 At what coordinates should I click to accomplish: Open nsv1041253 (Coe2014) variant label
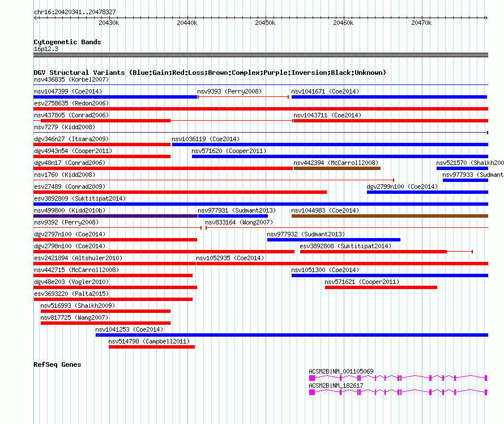coord(129,329)
